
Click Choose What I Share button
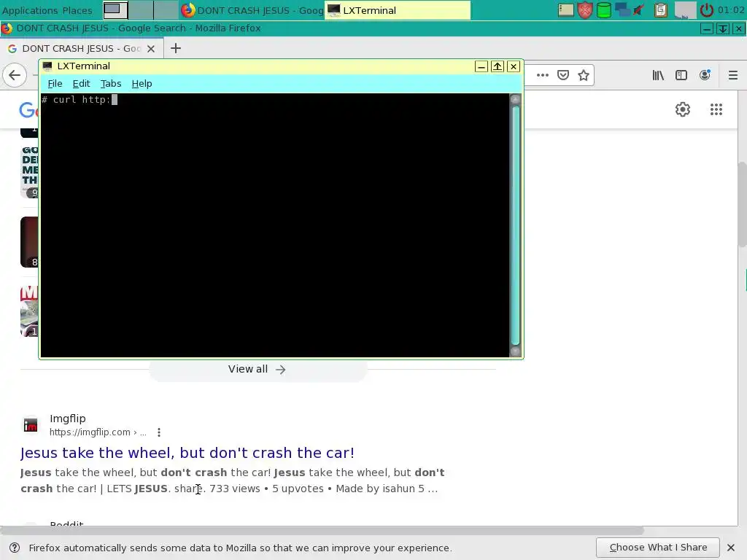click(658, 547)
